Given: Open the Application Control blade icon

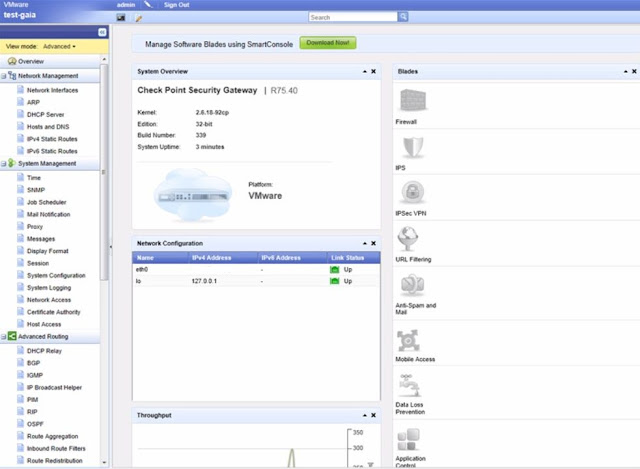Looking at the screenshot, I should [409, 439].
